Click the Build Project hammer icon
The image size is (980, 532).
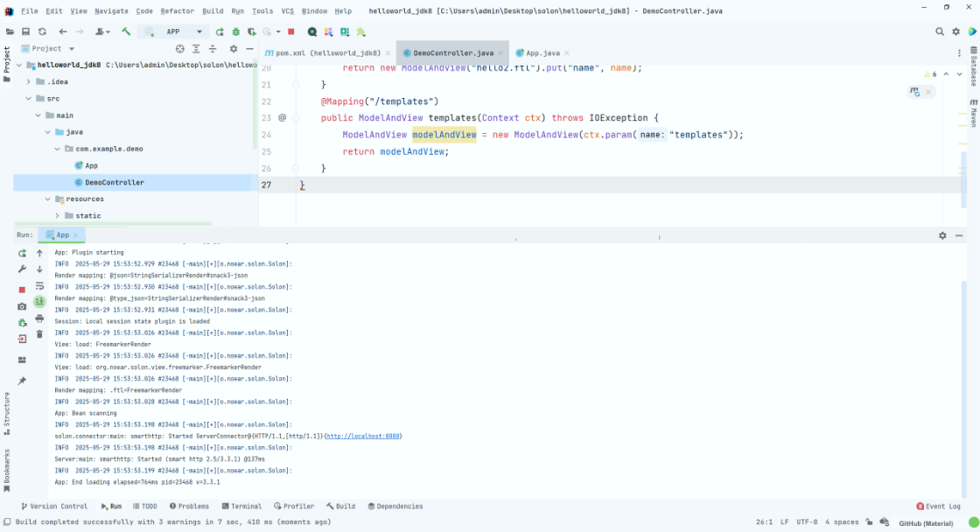[x=126, y=31]
